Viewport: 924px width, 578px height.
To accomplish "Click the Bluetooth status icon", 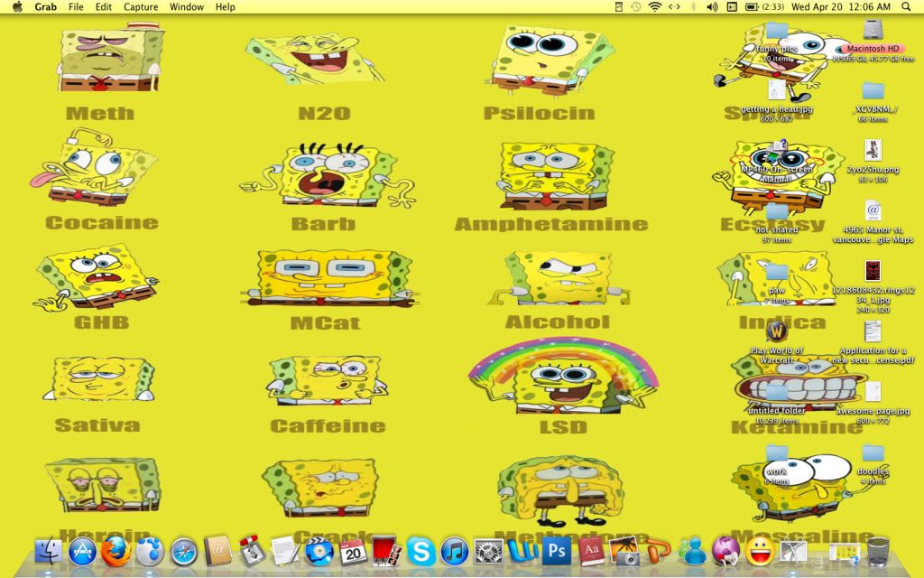I will [x=693, y=7].
